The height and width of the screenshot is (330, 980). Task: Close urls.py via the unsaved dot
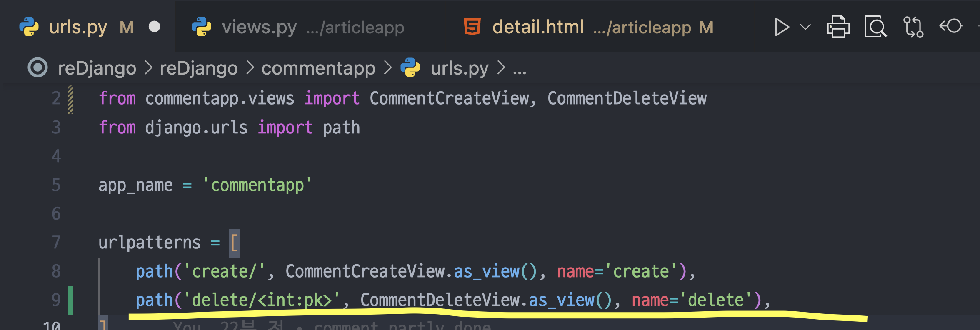[155, 27]
